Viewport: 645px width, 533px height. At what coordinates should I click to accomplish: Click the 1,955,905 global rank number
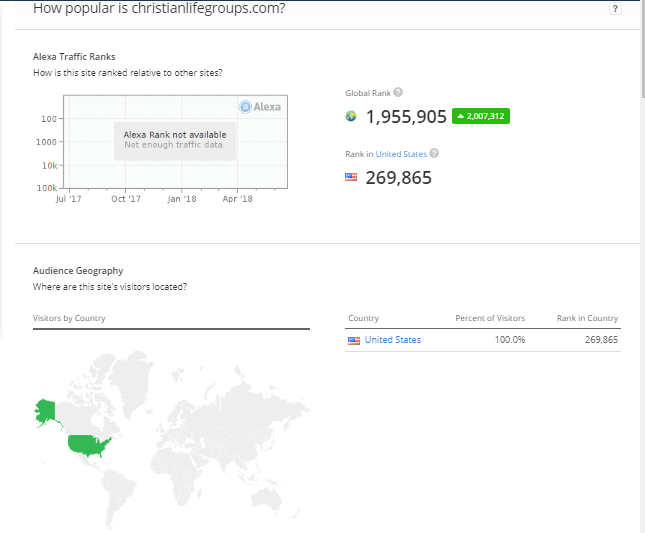(406, 116)
